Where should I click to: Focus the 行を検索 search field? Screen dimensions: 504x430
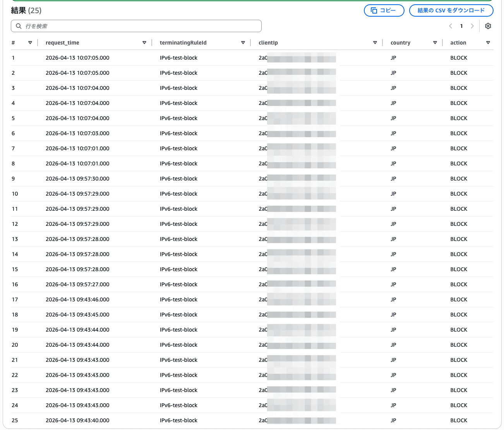[136, 26]
